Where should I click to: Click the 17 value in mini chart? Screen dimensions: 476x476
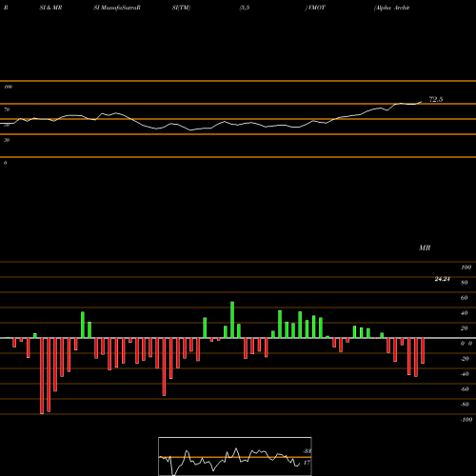(307, 463)
